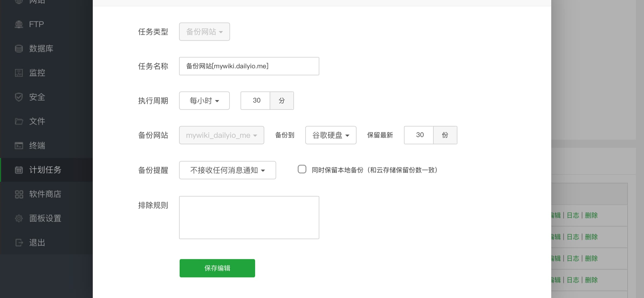The image size is (644, 298).
Task: Click 删除 link in second background row
Action: tap(591, 237)
